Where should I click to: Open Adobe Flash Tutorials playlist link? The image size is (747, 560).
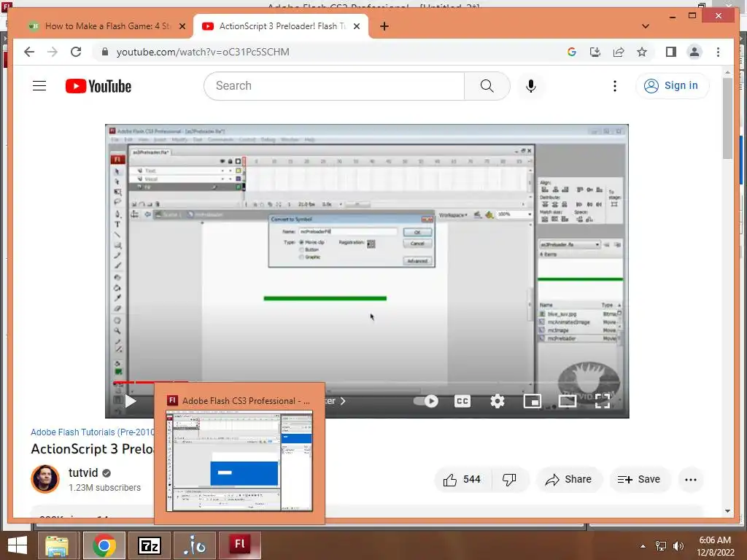(93, 432)
